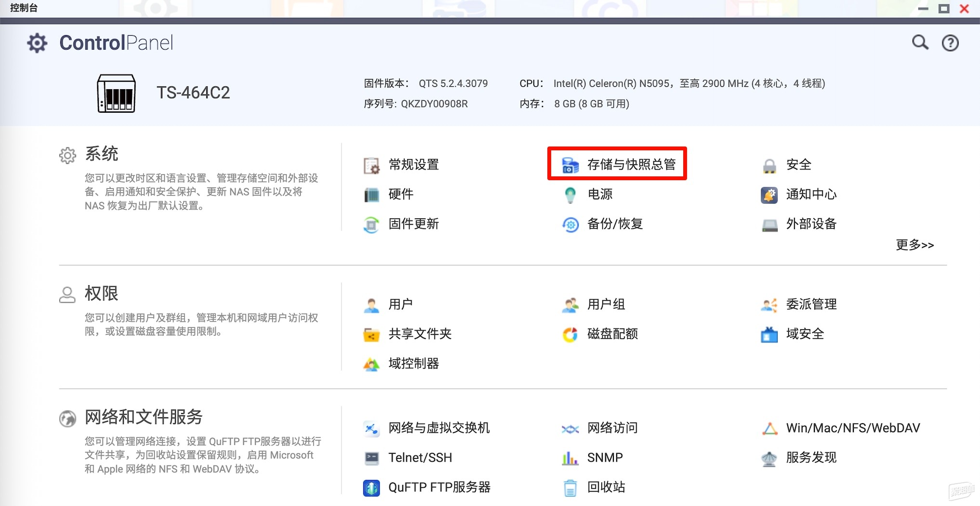Open the 安全 security settings link
This screenshot has width=980, height=506.
[798, 165]
